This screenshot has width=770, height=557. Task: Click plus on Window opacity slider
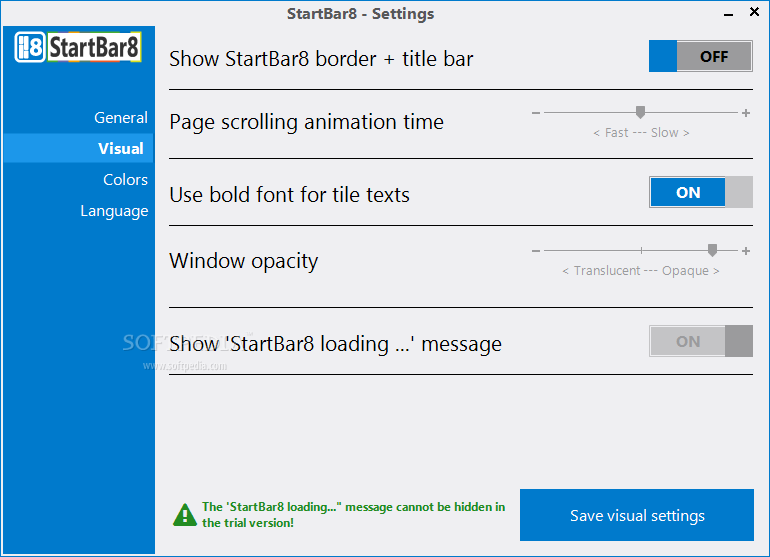pyautogui.click(x=746, y=251)
